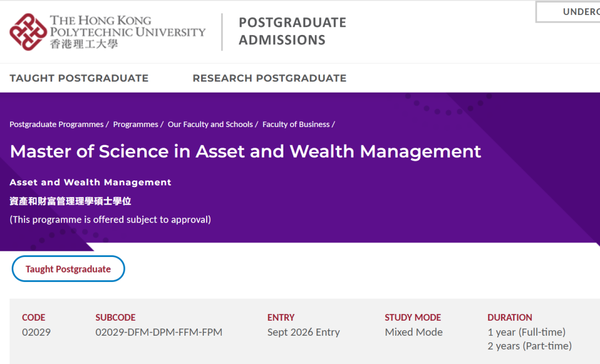Click the Mixed Mode study mode value

(414, 332)
